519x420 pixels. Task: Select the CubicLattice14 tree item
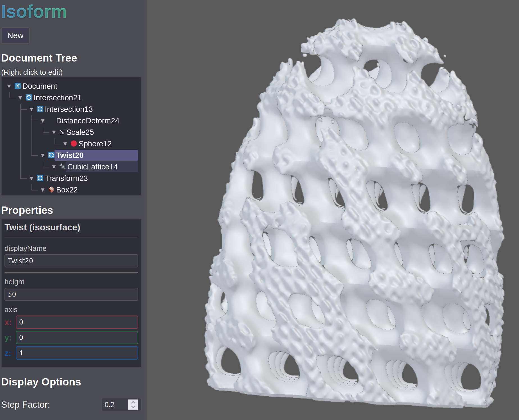tap(92, 167)
